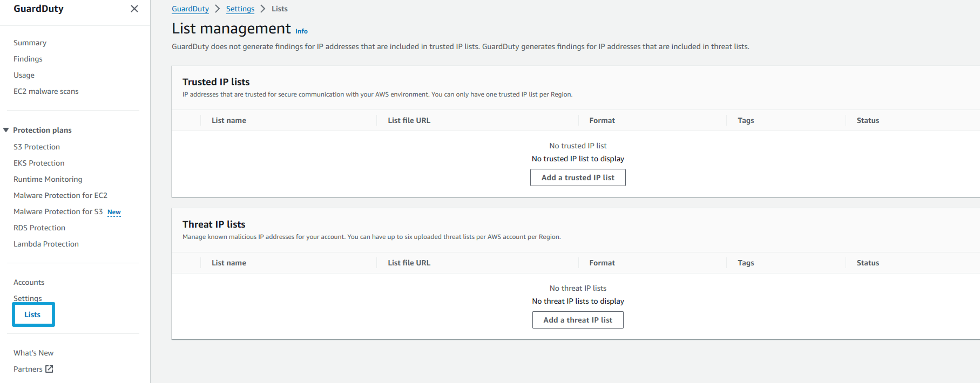Screen dimensions: 980x383
Task: Collapse the Protection plans section
Action: click(x=6, y=130)
